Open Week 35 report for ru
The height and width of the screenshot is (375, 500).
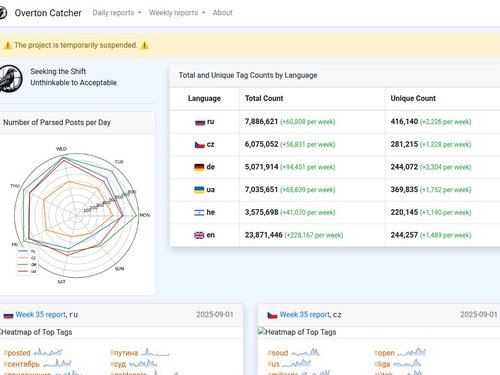41,314
